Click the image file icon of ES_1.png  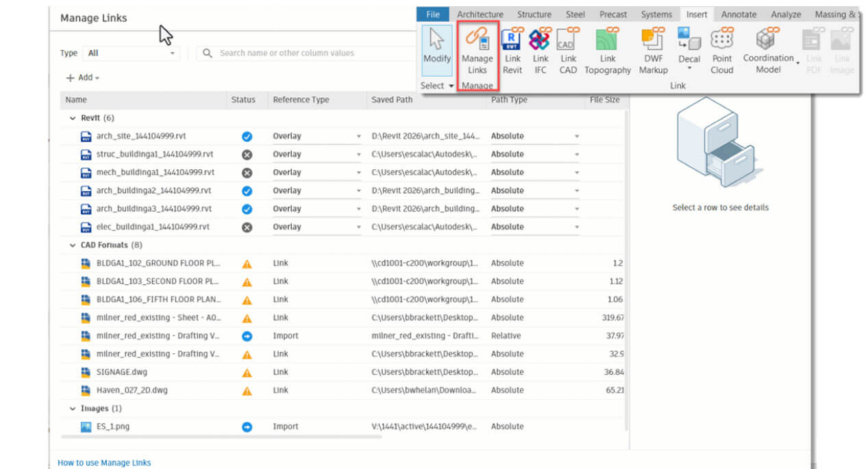pyautogui.click(x=86, y=427)
